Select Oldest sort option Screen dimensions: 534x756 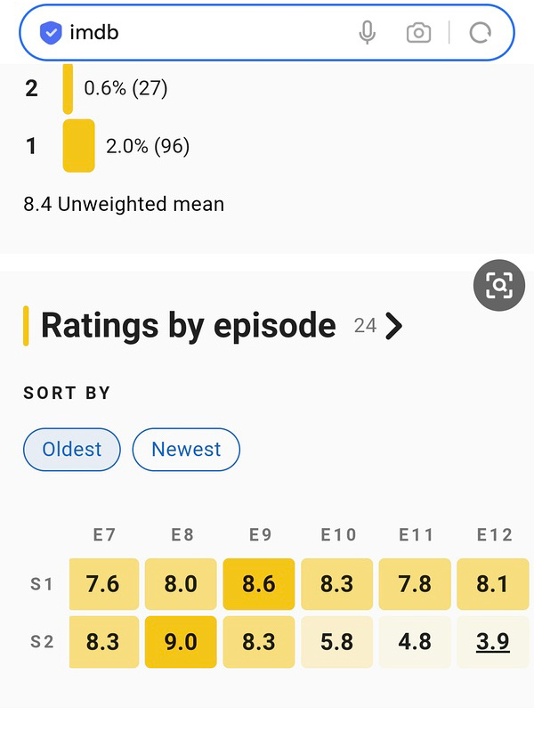tap(72, 450)
